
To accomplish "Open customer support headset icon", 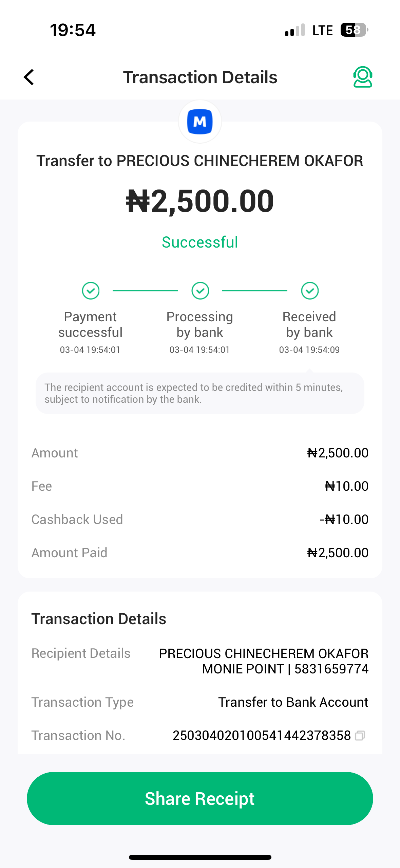I will click(362, 77).
